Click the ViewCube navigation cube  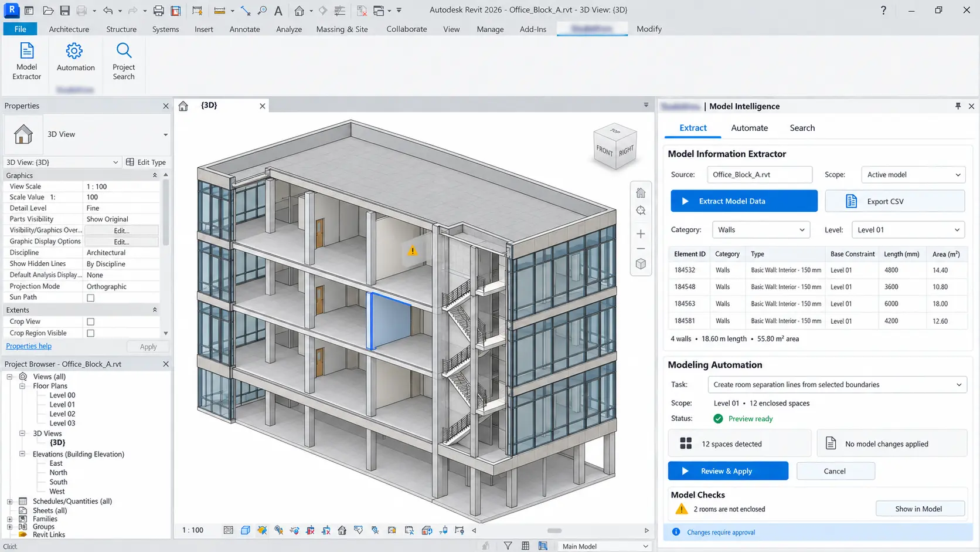pyautogui.click(x=615, y=148)
